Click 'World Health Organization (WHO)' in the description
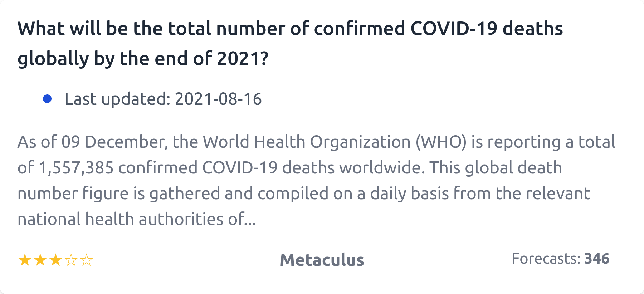Viewport: 644px width, 294px height. [x=335, y=142]
